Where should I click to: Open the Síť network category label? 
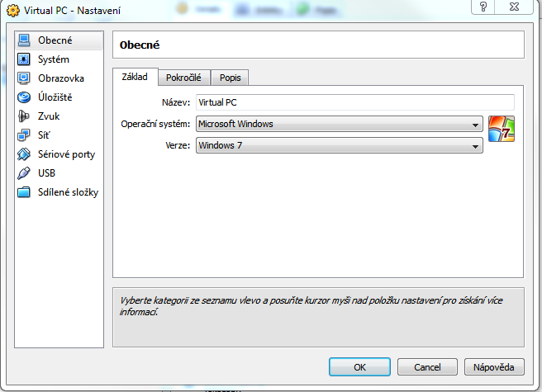tap(44, 135)
